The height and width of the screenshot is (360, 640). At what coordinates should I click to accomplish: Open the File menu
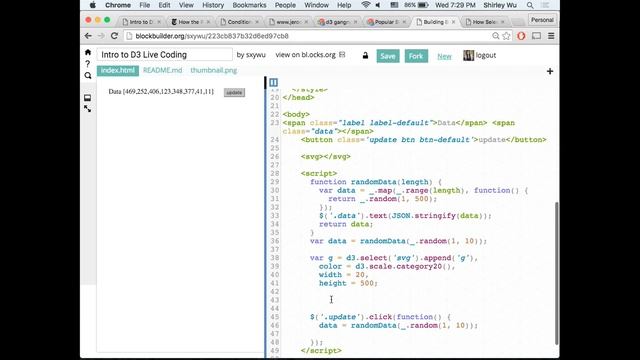(144, 5)
